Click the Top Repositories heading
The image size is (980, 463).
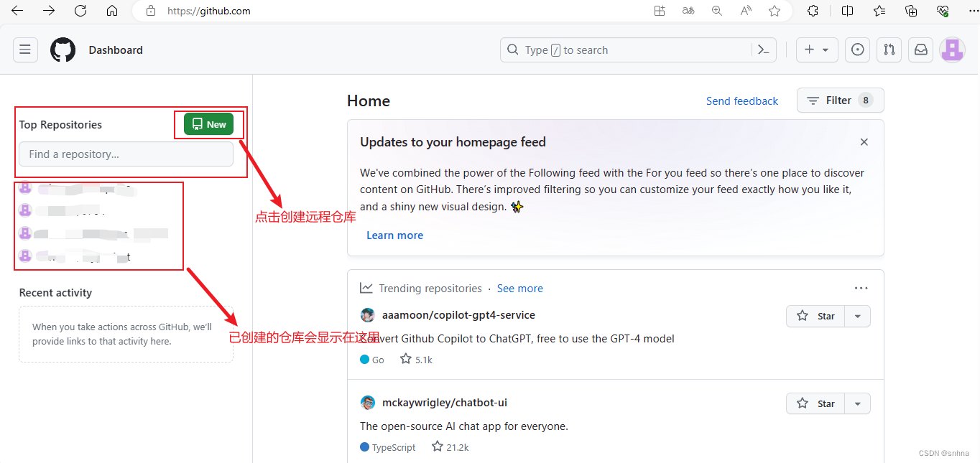tap(60, 125)
